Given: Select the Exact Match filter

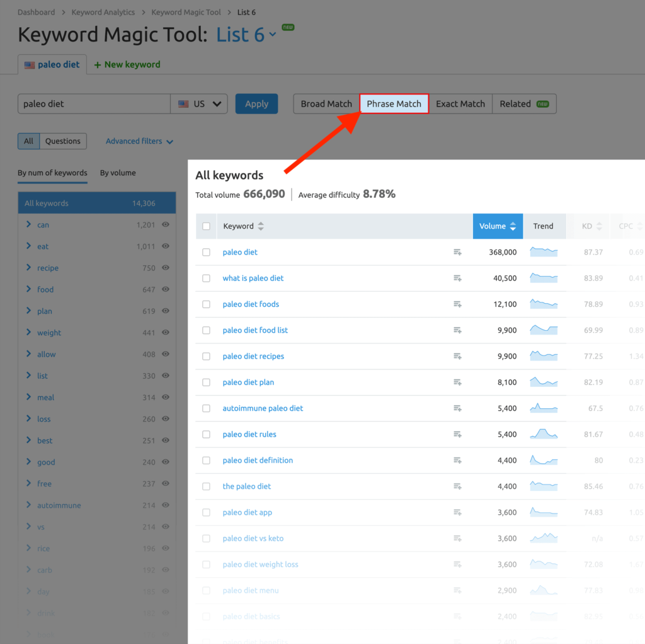Looking at the screenshot, I should click(460, 103).
